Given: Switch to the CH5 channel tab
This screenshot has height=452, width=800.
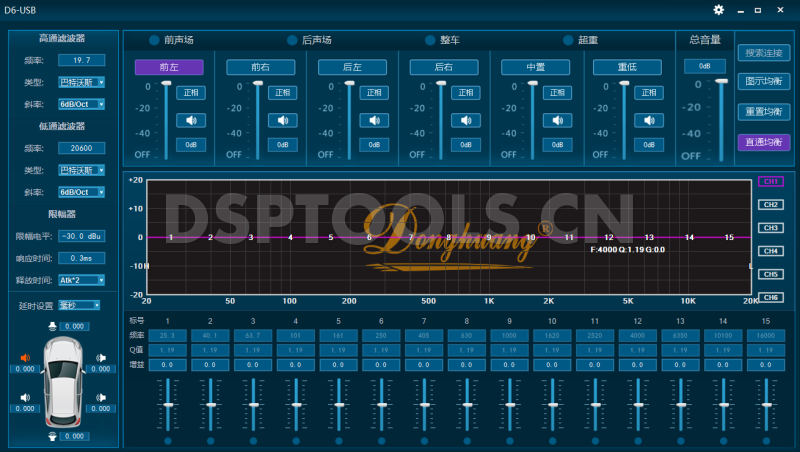Looking at the screenshot, I should pos(770,274).
